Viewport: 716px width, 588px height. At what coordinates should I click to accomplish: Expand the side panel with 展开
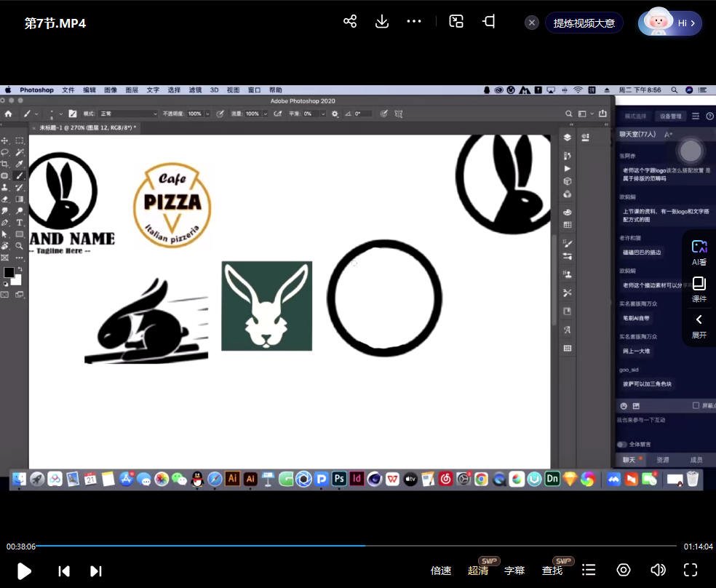699,325
